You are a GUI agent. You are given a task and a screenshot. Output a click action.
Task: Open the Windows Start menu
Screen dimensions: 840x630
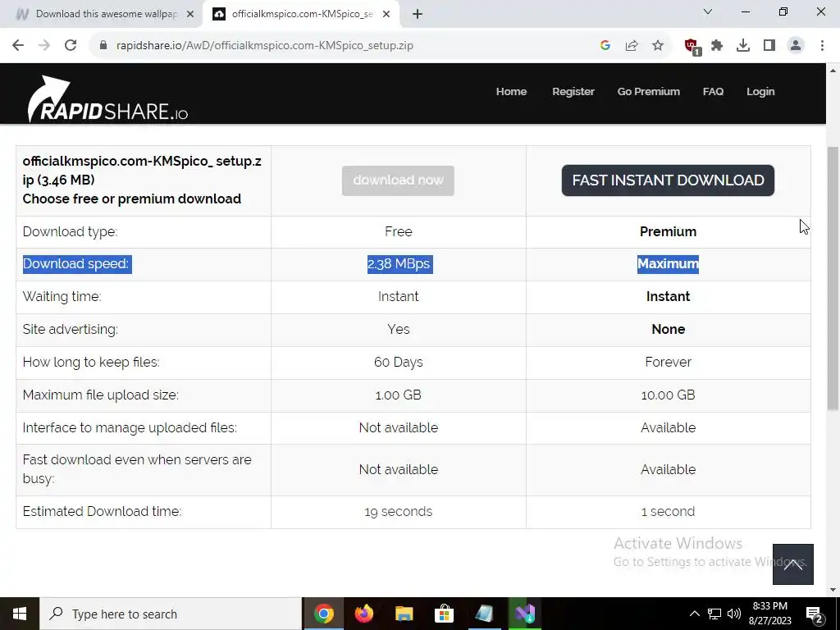[20, 614]
